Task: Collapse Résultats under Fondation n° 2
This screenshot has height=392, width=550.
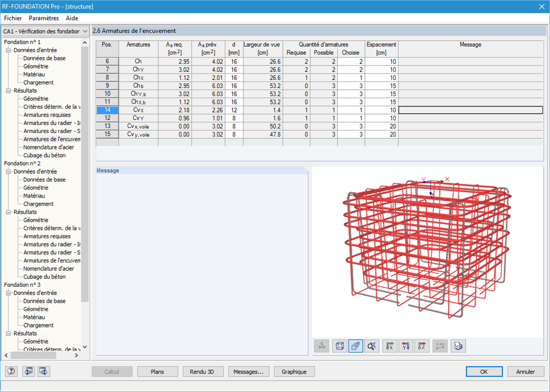Action: (x=8, y=212)
